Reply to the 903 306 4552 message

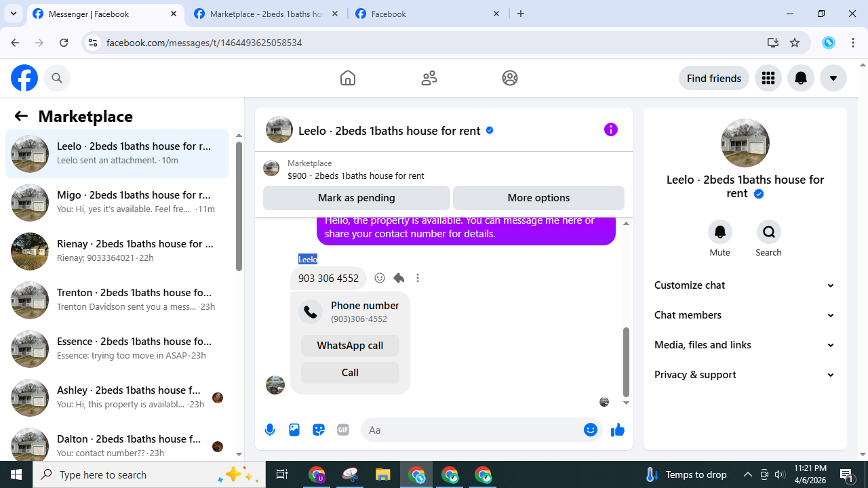(399, 278)
